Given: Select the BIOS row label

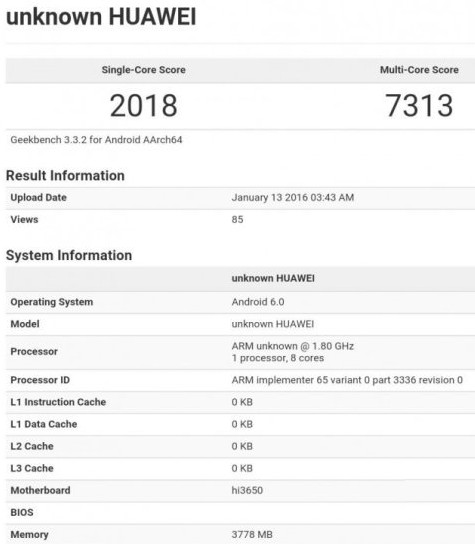Looking at the screenshot, I should coord(22,512).
